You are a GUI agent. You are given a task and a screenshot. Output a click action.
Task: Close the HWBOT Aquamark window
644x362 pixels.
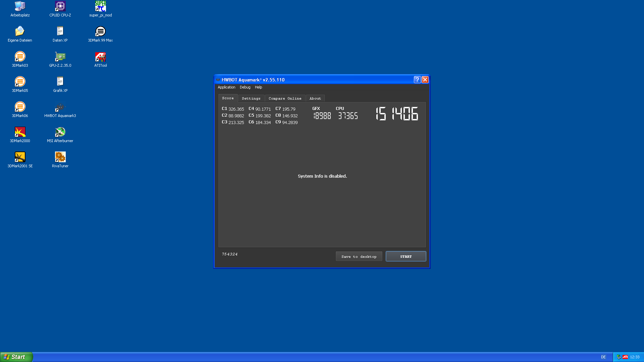coord(425,79)
